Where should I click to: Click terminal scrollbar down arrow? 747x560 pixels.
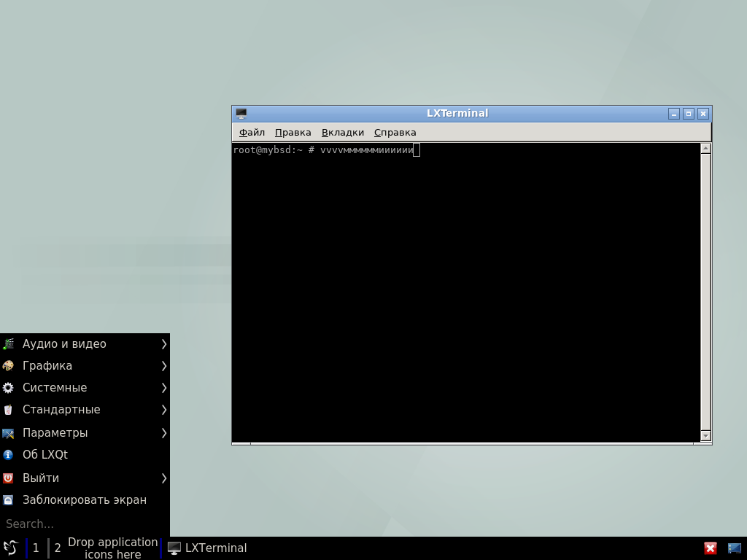coord(705,435)
